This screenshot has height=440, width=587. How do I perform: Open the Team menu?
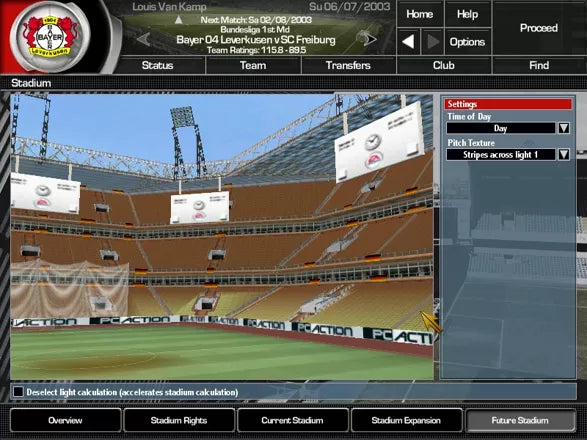(253, 66)
